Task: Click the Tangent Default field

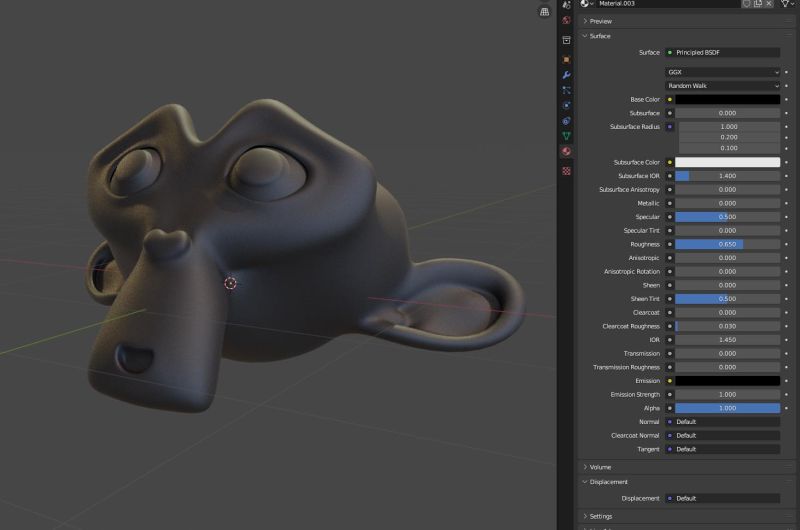Action: click(722, 449)
